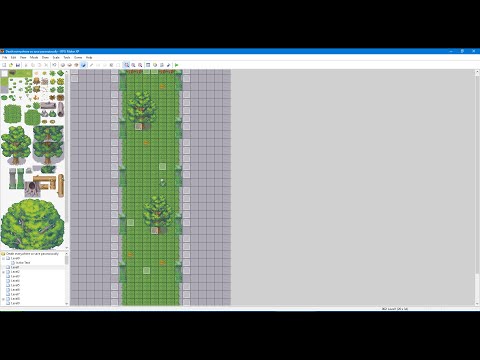The height and width of the screenshot is (360, 480).
Task: Save the project using the floppy icon
Action: pyautogui.click(x=18, y=65)
